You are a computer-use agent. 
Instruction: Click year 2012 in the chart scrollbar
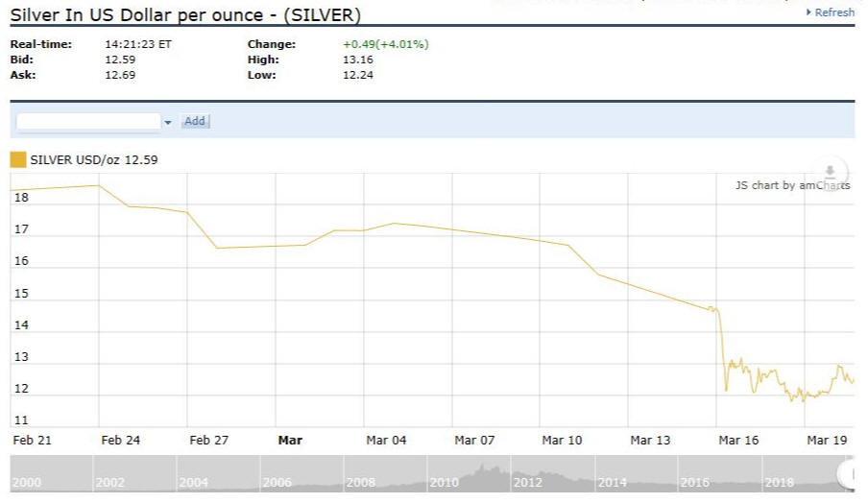pyautogui.click(x=528, y=483)
